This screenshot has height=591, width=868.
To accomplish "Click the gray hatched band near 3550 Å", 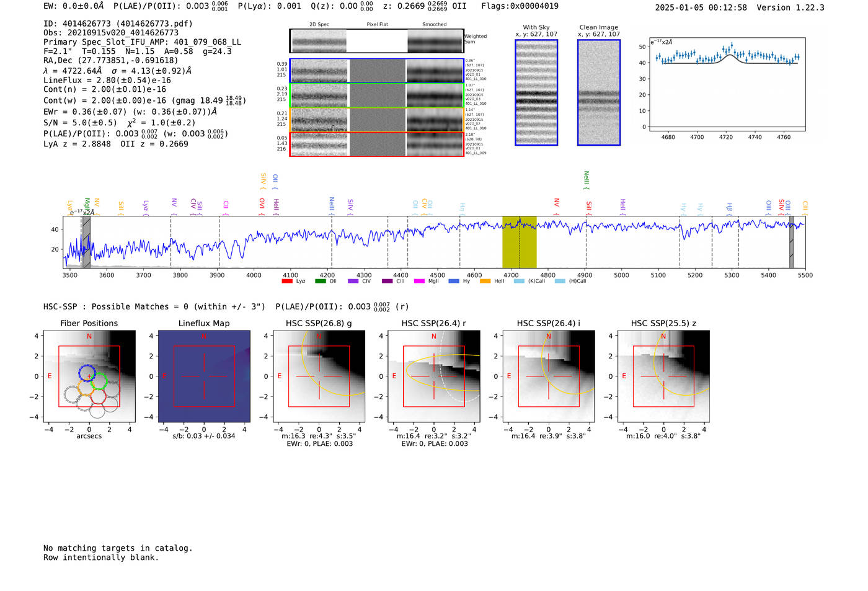I will click(86, 242).
